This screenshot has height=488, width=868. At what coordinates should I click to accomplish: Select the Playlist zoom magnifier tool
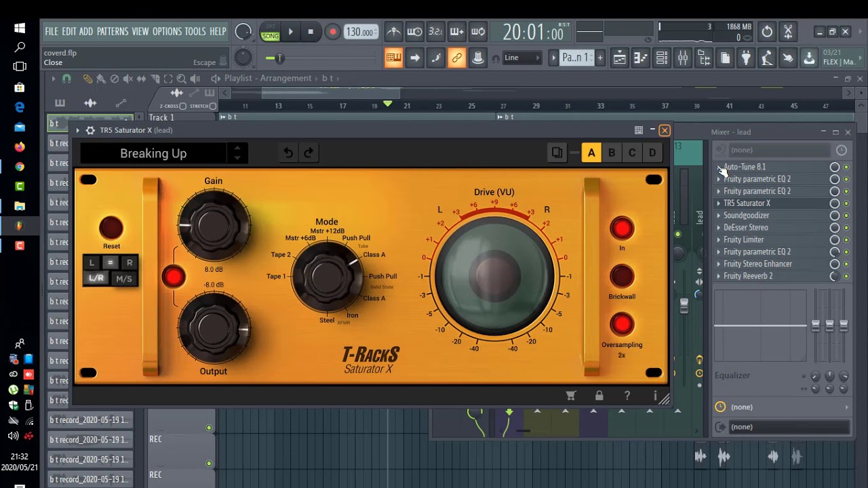pos(181,79)
